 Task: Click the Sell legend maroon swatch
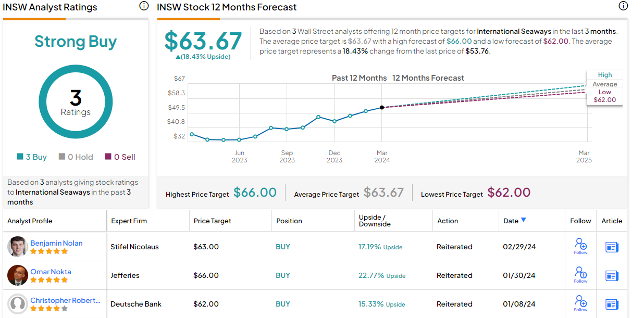pos(108,157)
